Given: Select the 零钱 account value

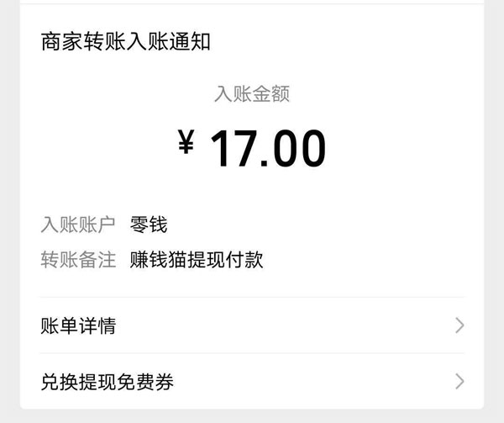Looking at the screenshot, I should tap(149, 225).
